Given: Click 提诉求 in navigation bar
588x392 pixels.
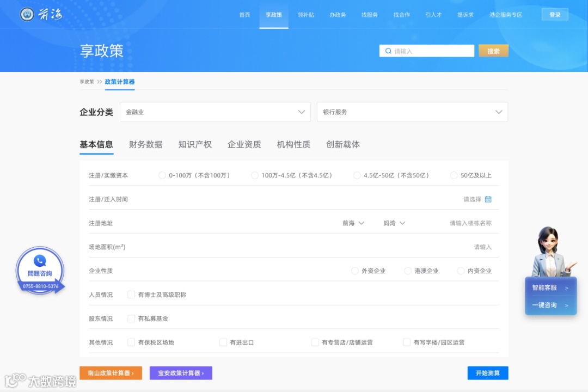Looking at the screenshot, I should point(465,15).
